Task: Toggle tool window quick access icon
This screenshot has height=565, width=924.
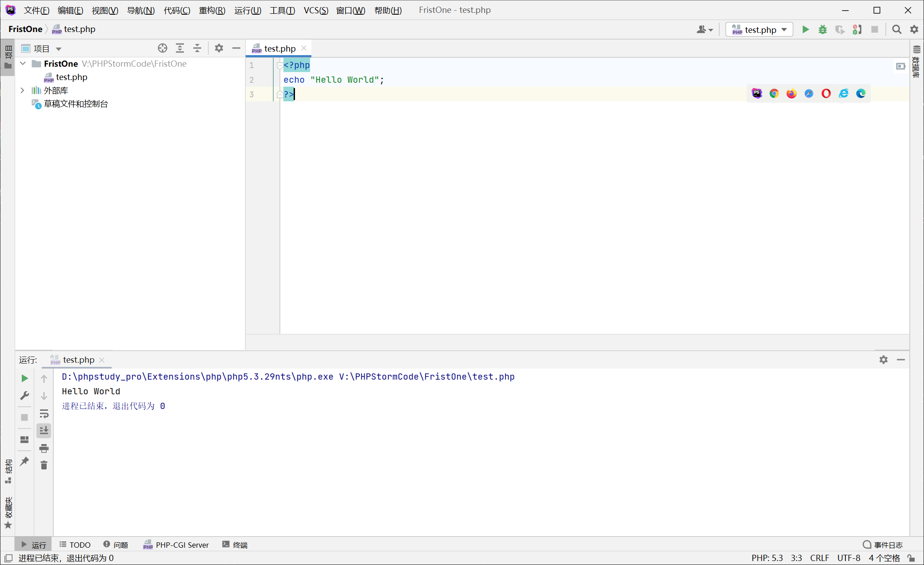Action: click(x=8, y=558)
